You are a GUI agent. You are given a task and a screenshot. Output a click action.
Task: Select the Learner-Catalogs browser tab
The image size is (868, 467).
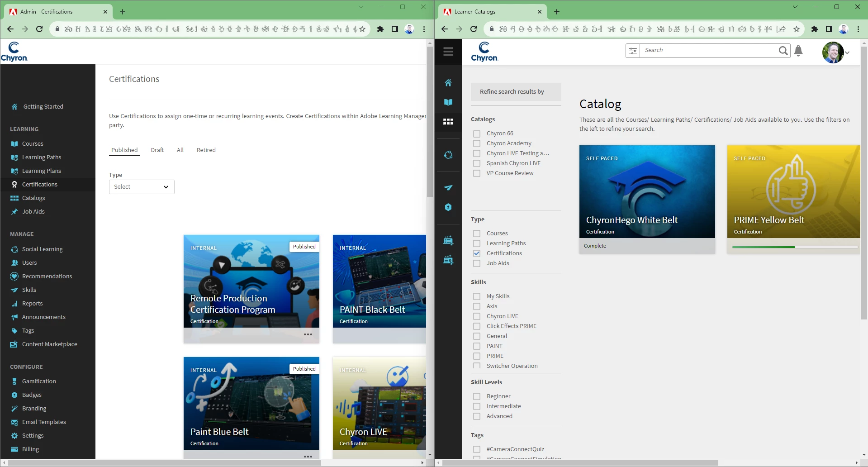pos(493,12)
